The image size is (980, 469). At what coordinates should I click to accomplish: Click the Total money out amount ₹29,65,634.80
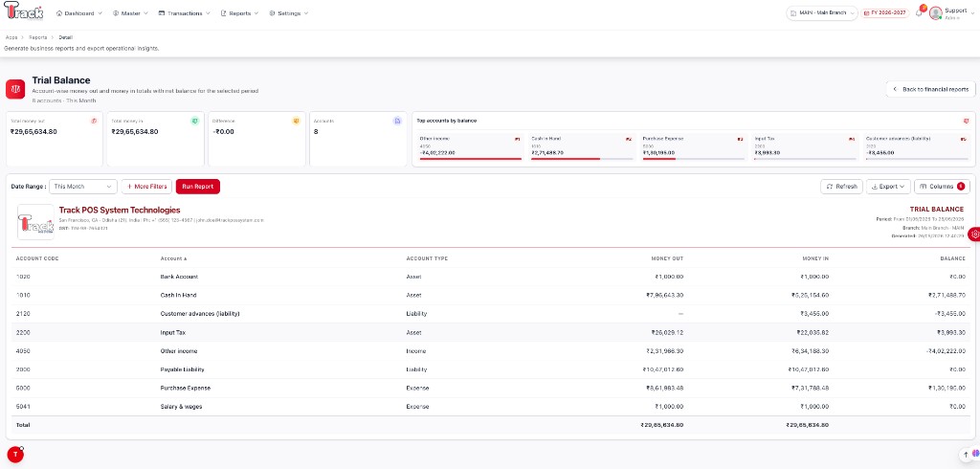(33, 132)
